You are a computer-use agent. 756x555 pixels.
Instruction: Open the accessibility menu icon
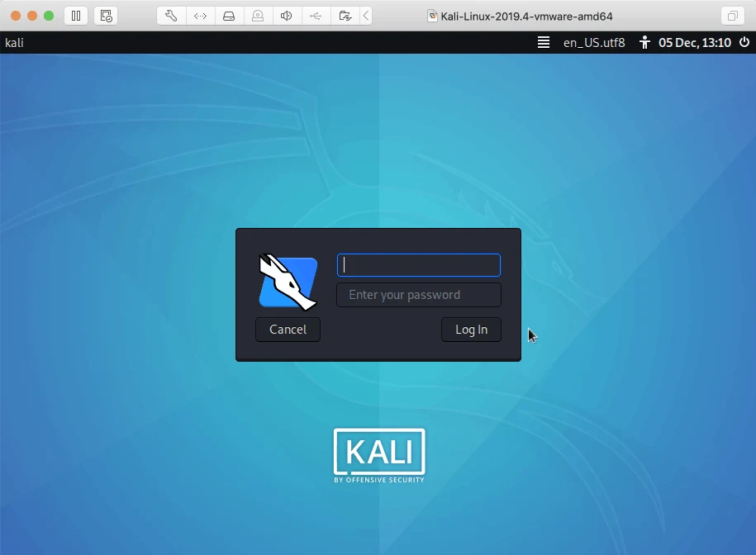click(x=644, y=42)
